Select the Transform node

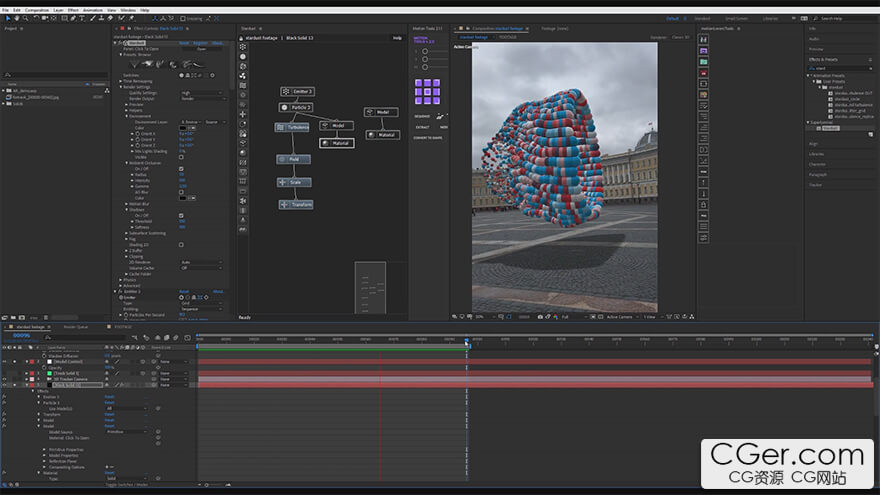[296, 205]
